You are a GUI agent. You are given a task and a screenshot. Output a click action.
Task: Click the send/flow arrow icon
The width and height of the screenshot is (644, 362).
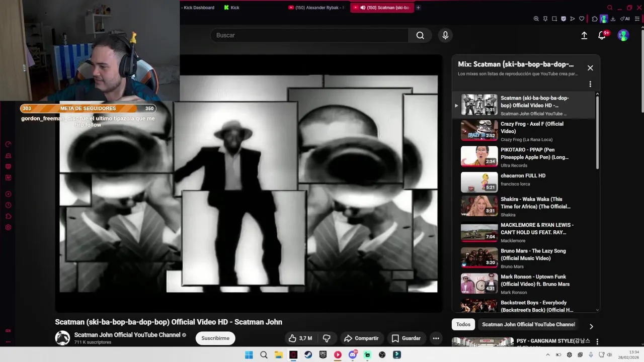(x=573, y=19)
